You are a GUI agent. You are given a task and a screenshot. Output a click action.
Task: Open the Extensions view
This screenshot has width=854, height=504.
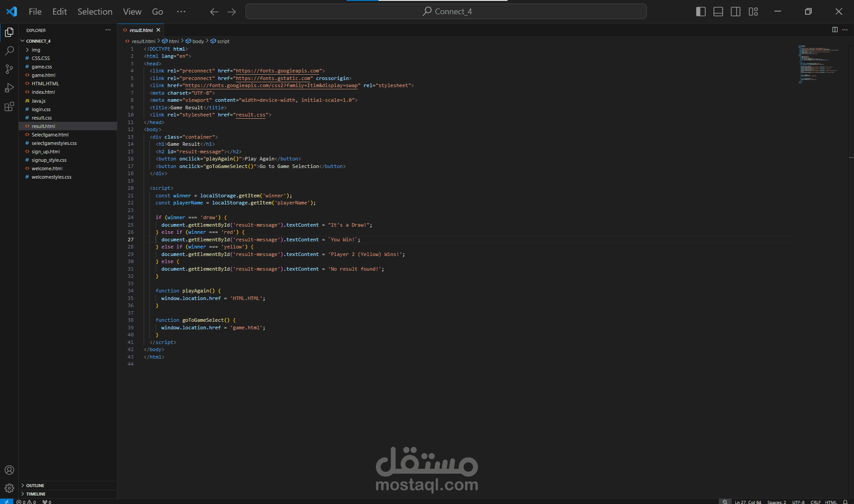point(9,107)
